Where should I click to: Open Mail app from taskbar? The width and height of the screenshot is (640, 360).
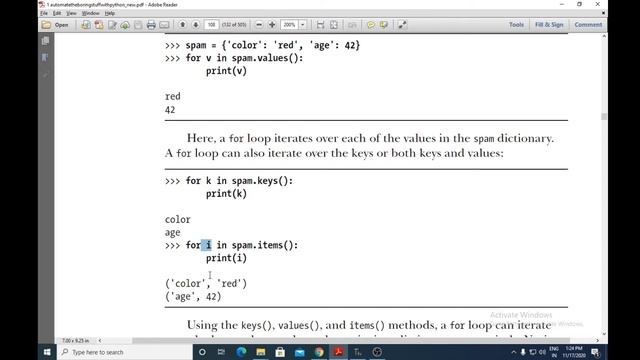[300, 352]
